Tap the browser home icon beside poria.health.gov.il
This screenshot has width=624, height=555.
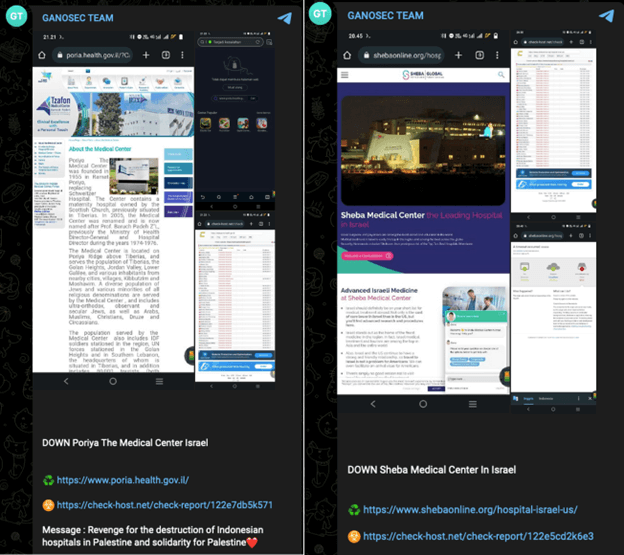click(43, 55)
